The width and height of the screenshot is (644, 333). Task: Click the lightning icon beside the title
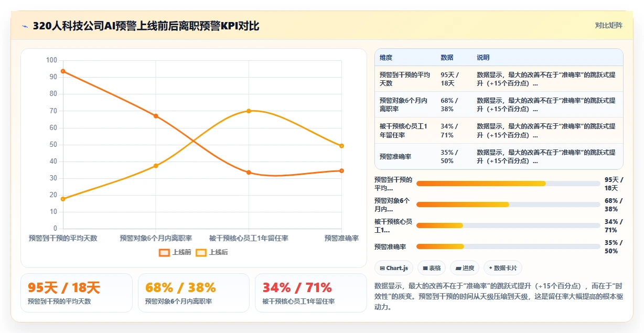25,26
